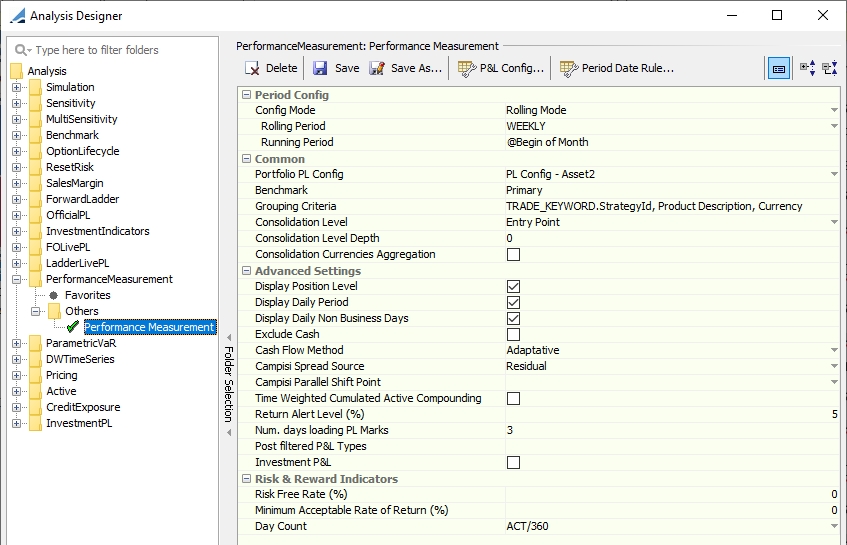Select the SalesMargin folder
The width and height of the screenshot is (847, 545).
pyautogui.click(x=75, y=183)
